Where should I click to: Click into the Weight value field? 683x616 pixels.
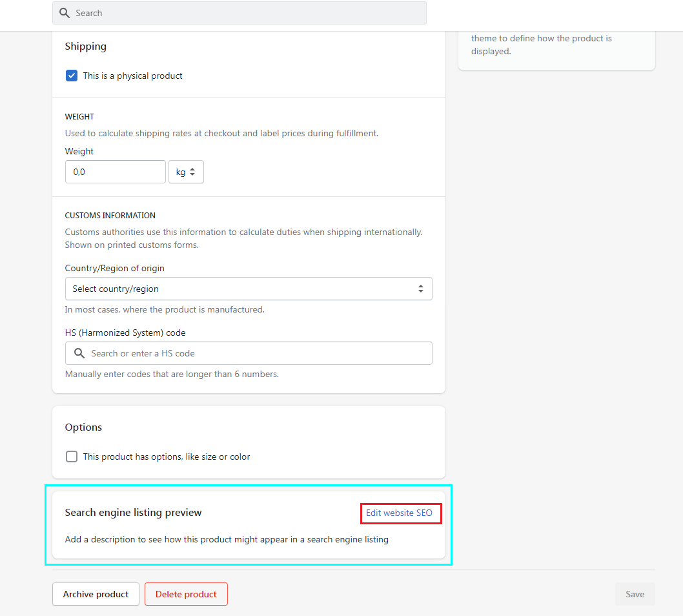coord(116,172)
